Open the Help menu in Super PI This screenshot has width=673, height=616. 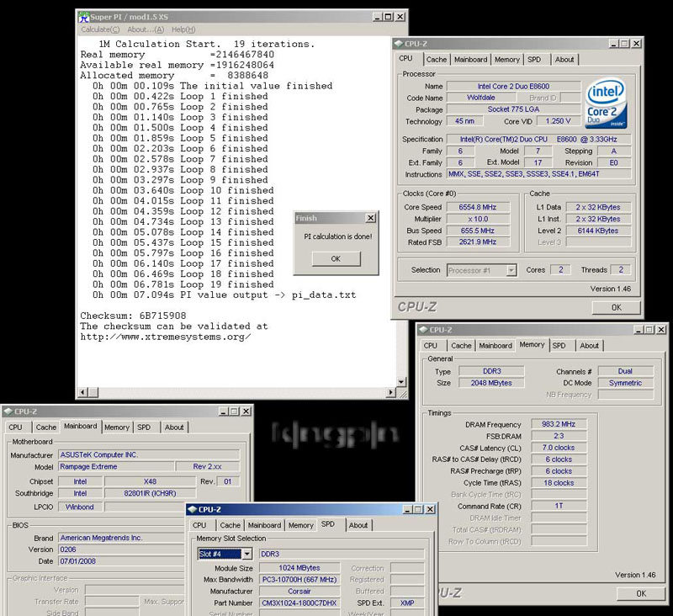pyautogui.click(x=183, y=29)
